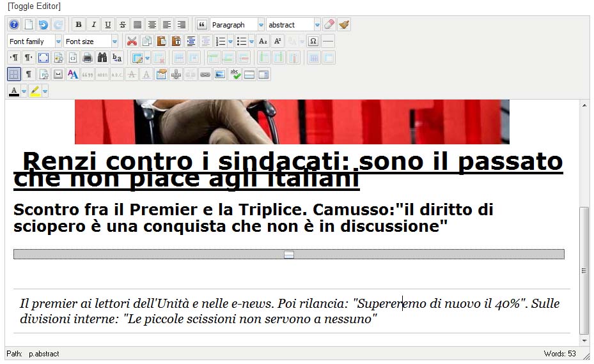The width and height of the screenshot is (594, 364).
Task: Click the [Toggle Editor] link
Action: [x=34, y=6]
